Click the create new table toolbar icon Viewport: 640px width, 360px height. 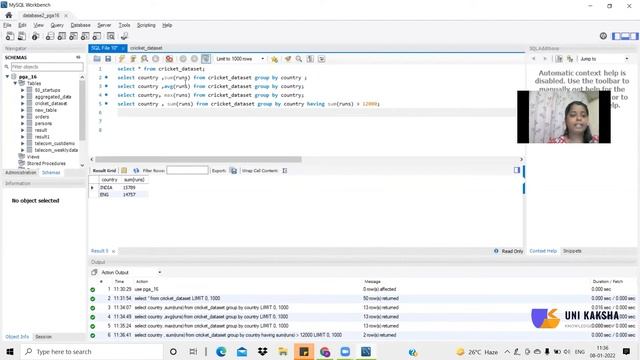pos(62,36)
